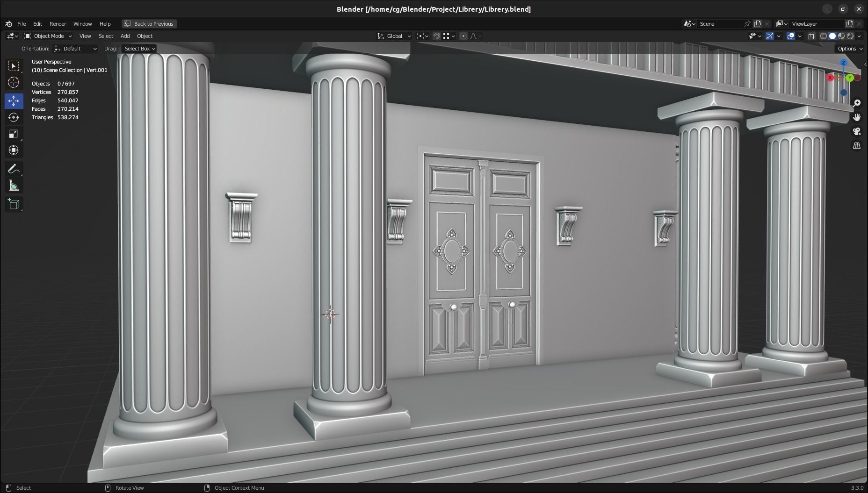Click the Back to Previous button
This screenshot has width=868, height=493.
tap(149, 24)
